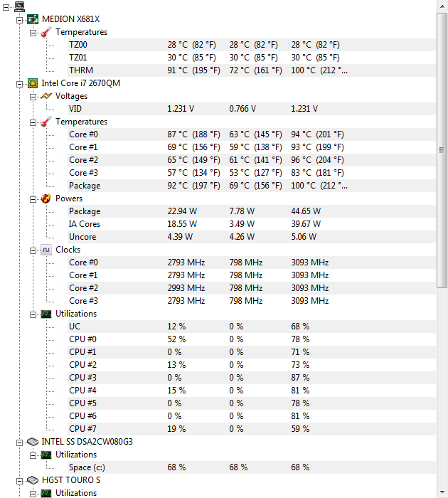This screenshot has width=448, height=498.
Task: Collapse the Intel Core i7 2670QM node
Action: click(20, 83)
